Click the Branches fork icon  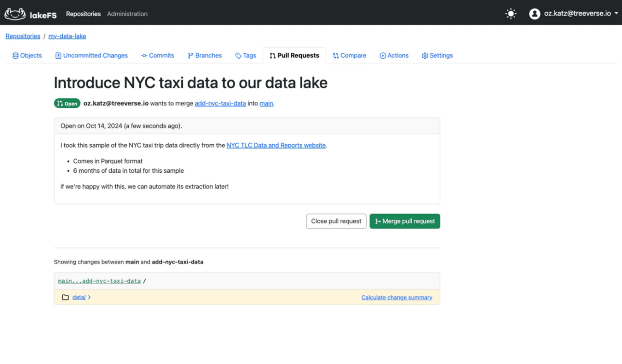coord(190,55)
